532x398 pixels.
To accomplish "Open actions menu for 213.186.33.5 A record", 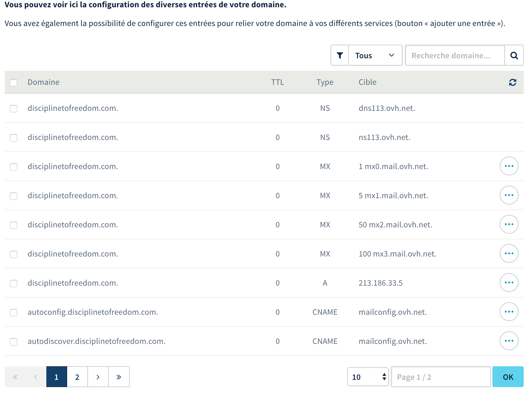I will pos(509,283).
